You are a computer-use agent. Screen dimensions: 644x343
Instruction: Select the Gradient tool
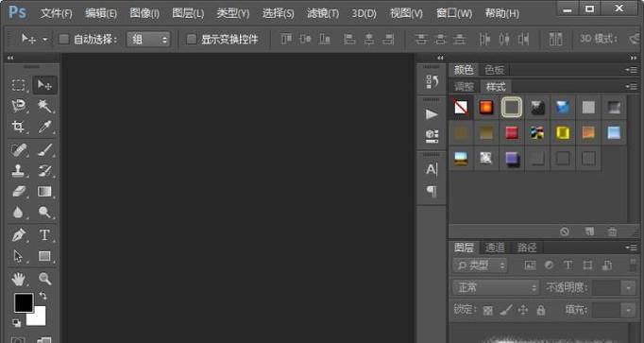tap(44, 192)
